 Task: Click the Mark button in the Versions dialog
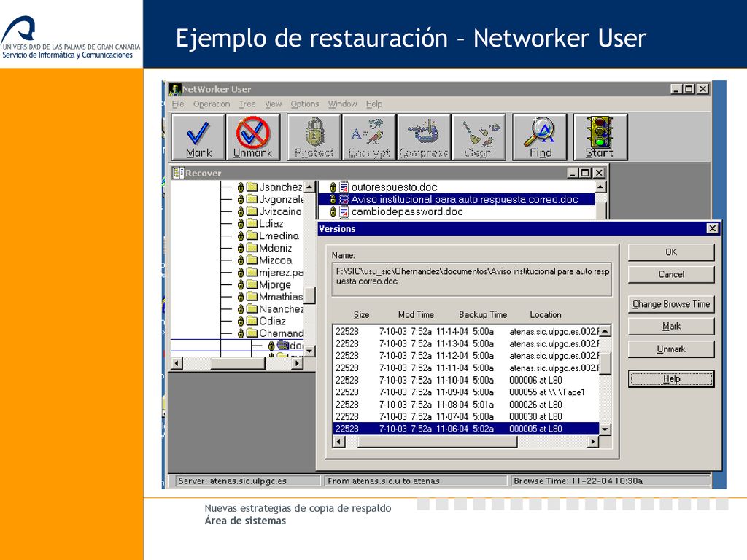pyautogui.click(x=671, y=326)
